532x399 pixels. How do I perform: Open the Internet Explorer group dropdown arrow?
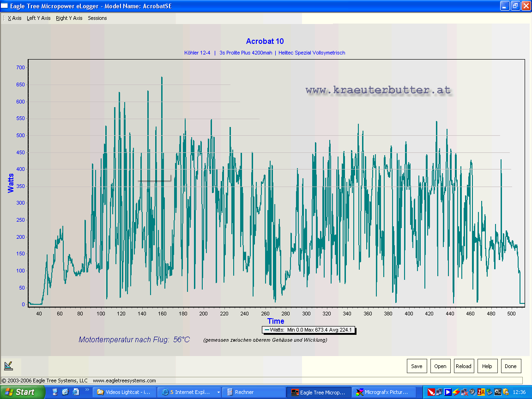pyautogui.click(x=218, y=393)
